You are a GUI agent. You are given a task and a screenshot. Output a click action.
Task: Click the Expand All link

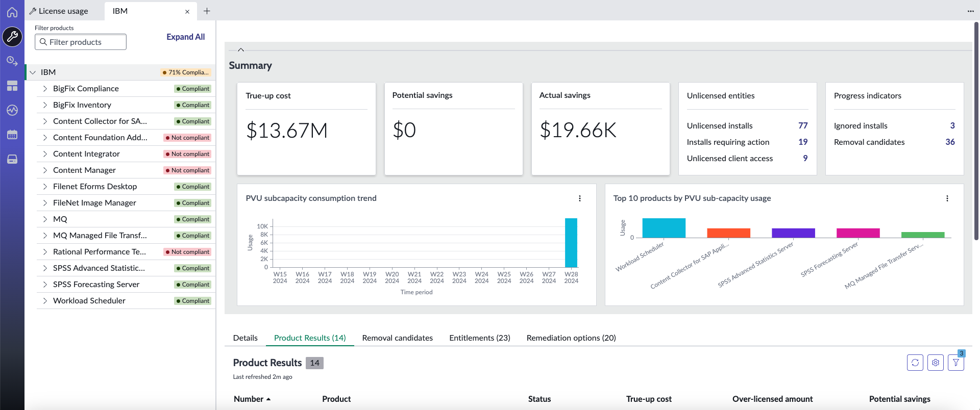coord(186,37)
